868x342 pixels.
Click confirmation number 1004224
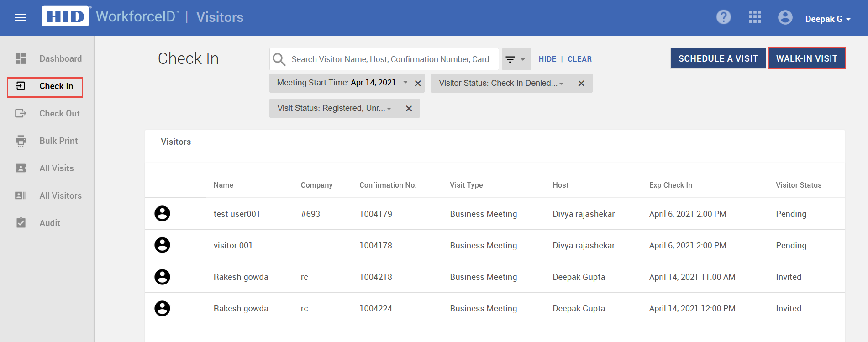coord(376,308)
